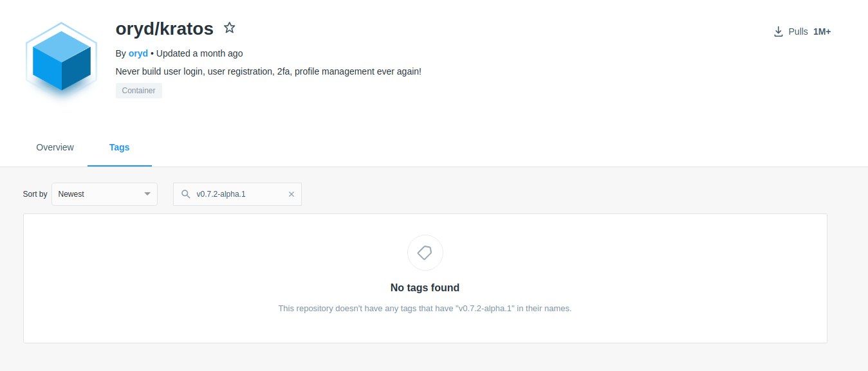Image resolution: width=868 pixels, height=371 pixels.
Task: Click the star outline beside the repository title
Action: pos(230,28)
